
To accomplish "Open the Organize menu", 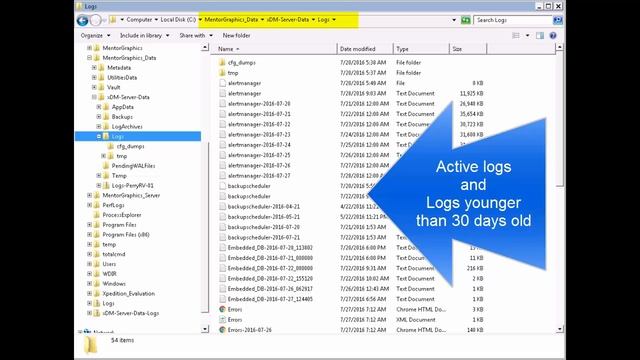I will tap(96, 36).
